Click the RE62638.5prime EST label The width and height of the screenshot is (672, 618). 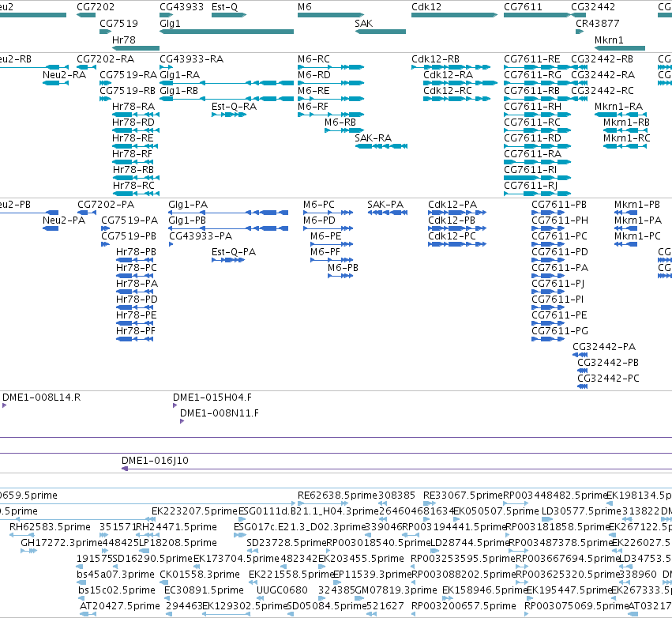[x=338, y=496]
